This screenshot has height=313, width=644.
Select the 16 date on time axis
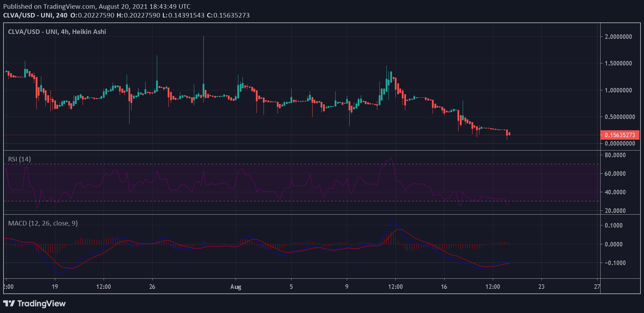(444, 287)
